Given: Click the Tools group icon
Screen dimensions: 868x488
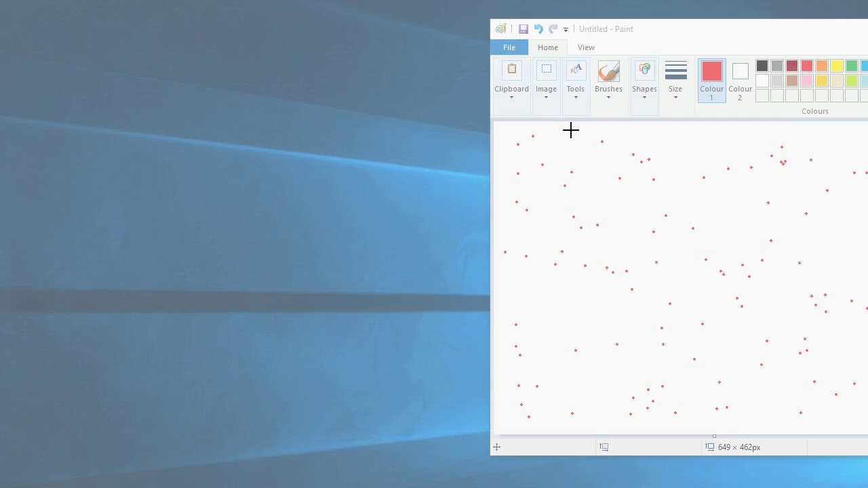Looking at the screenshot, I should tap(576, 70).
